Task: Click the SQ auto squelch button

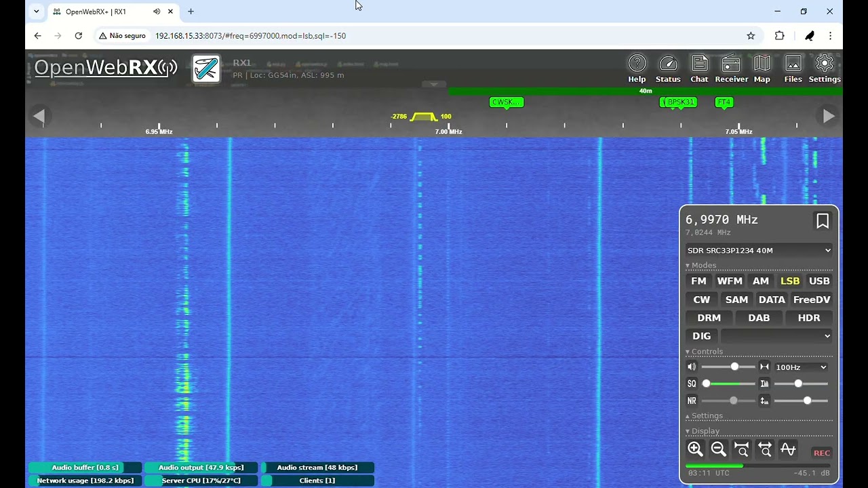Action: coord(692,384)
